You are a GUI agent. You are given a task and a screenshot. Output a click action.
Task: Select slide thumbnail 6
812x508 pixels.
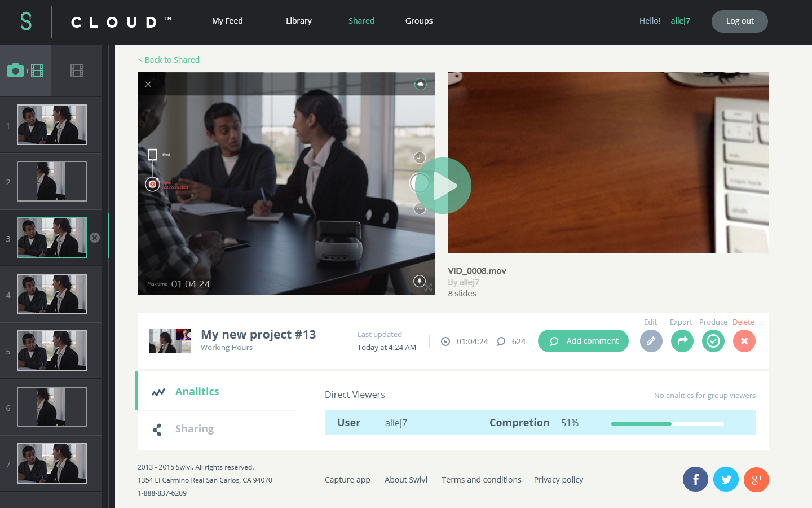point(52,407)
